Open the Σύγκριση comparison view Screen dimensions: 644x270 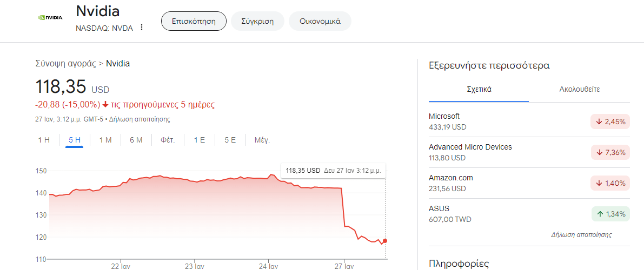[x=257, y=22]
